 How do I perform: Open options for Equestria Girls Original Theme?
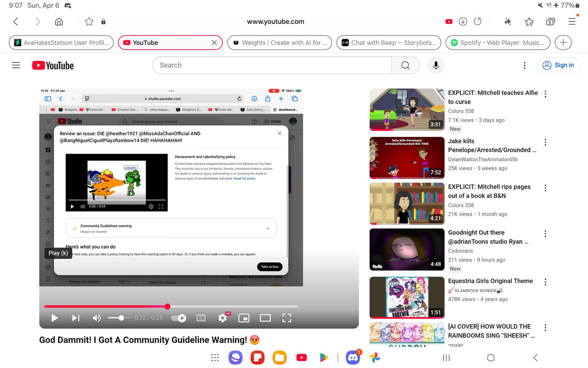(x=545, y=282)
